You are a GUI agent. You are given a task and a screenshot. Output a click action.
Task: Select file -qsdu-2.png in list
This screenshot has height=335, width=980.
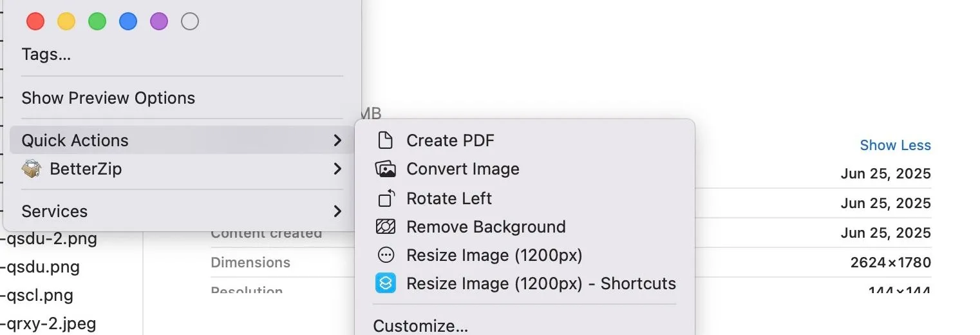pos(49,240)
